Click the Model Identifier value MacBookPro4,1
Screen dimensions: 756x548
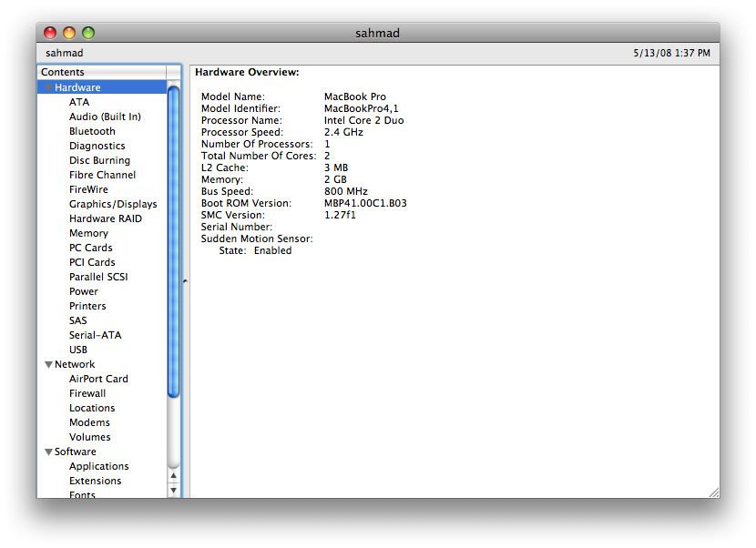click(361, 108)
